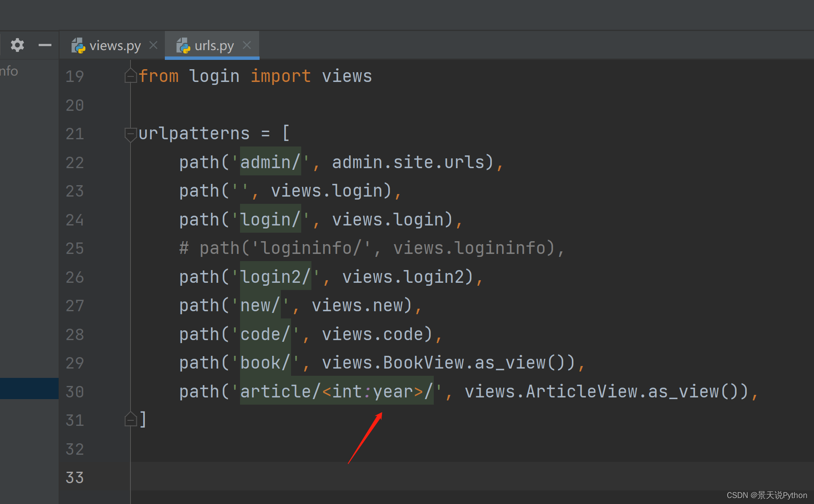Open the project panel settings gear

(17, 45)
